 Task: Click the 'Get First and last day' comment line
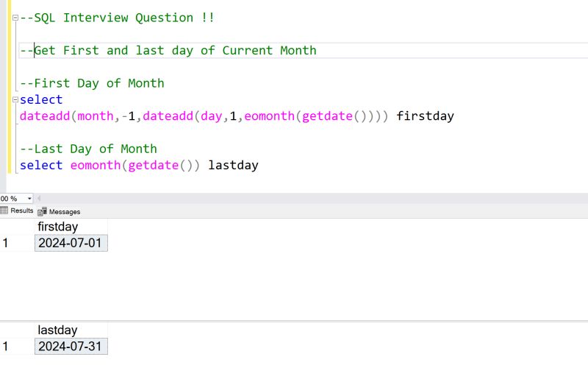[175, 51]
